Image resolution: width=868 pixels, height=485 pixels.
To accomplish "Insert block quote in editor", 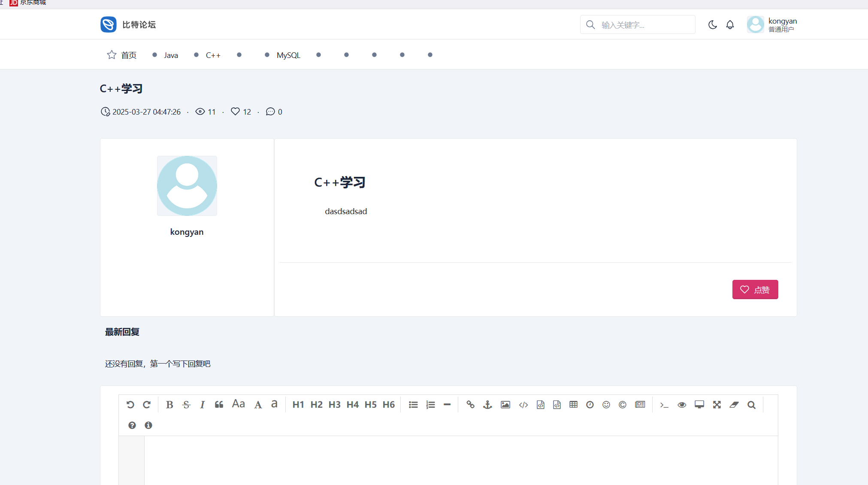I will [219, 405].
